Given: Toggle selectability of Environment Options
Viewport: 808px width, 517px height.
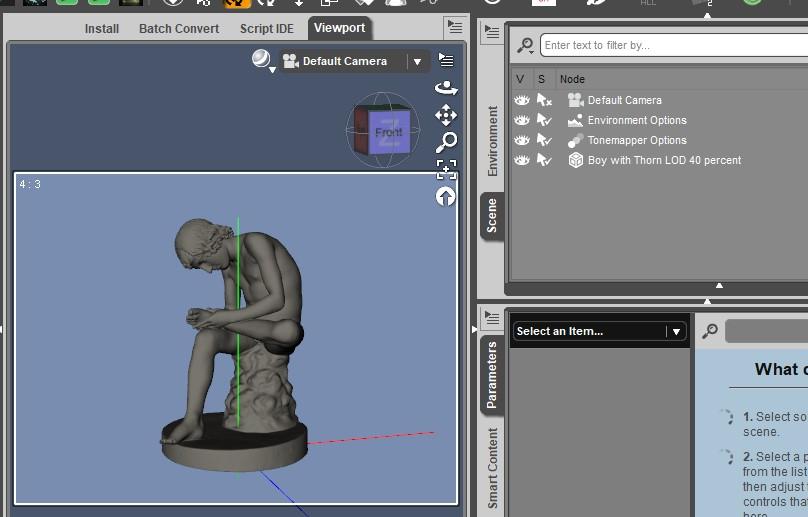Looking at the screenshot, I should coord(544,120).
